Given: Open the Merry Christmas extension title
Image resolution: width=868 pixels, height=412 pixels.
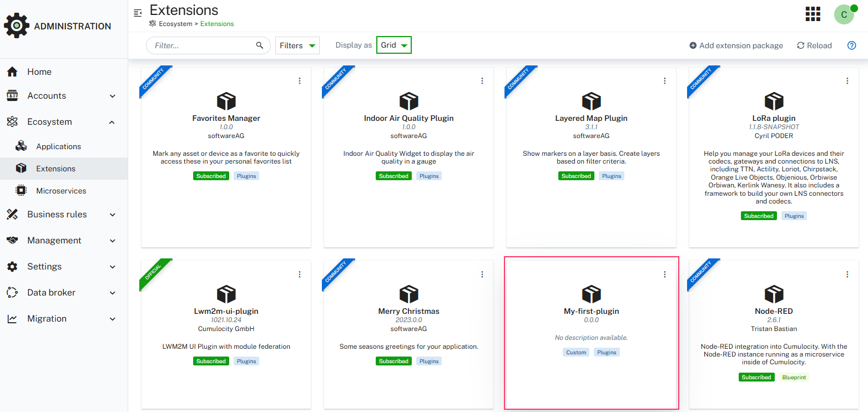Looking at the screenshot, I should (409, 311).
